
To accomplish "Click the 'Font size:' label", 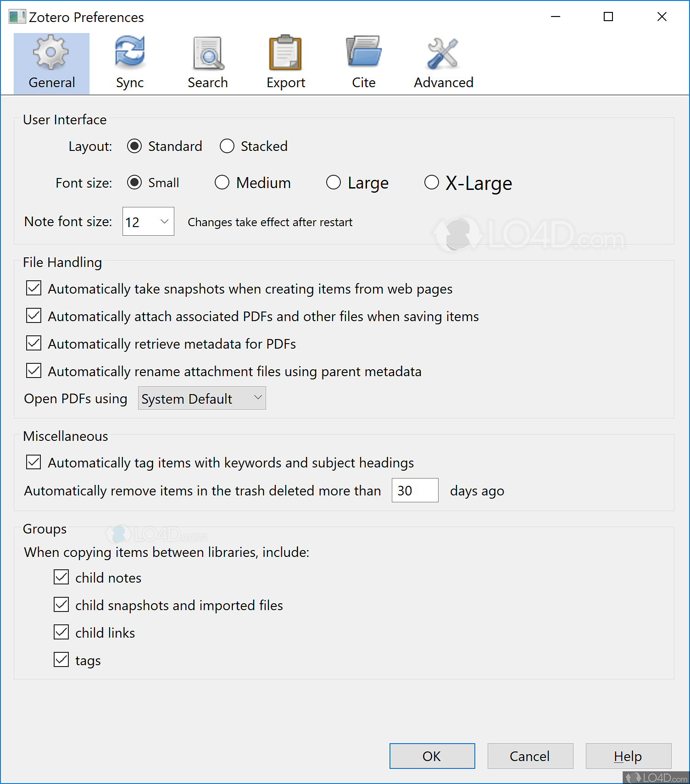I will click(84, 183).
